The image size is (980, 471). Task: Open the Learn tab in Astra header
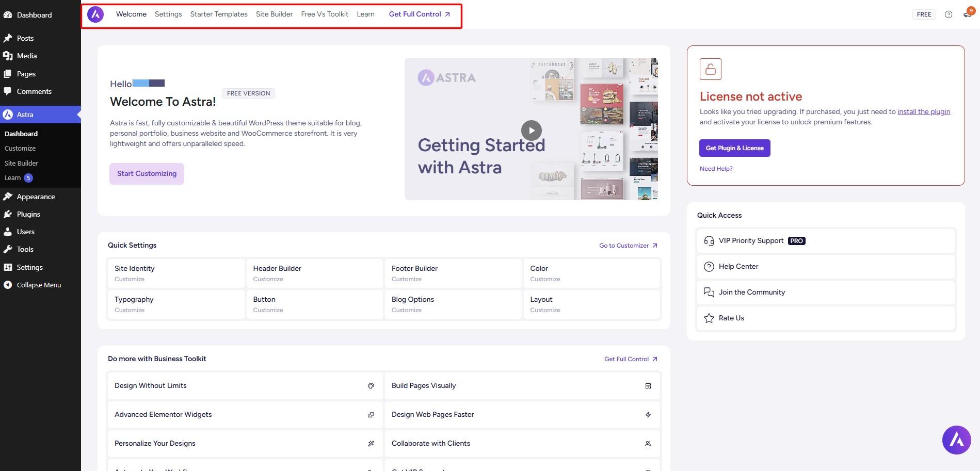point(365,14)
